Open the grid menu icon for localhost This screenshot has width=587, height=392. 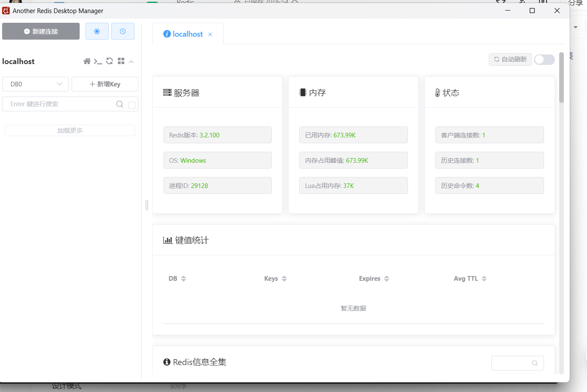click(x=121, y=61)
